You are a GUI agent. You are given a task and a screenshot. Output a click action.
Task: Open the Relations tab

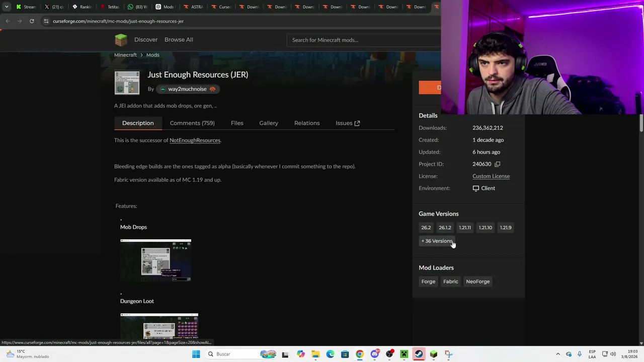[307, 123]
